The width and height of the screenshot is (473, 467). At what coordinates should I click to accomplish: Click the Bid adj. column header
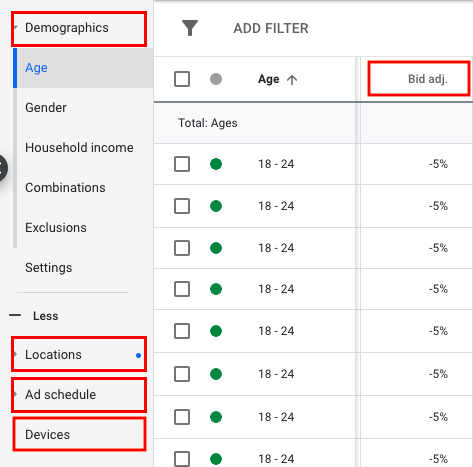click(x=428, y=79)
